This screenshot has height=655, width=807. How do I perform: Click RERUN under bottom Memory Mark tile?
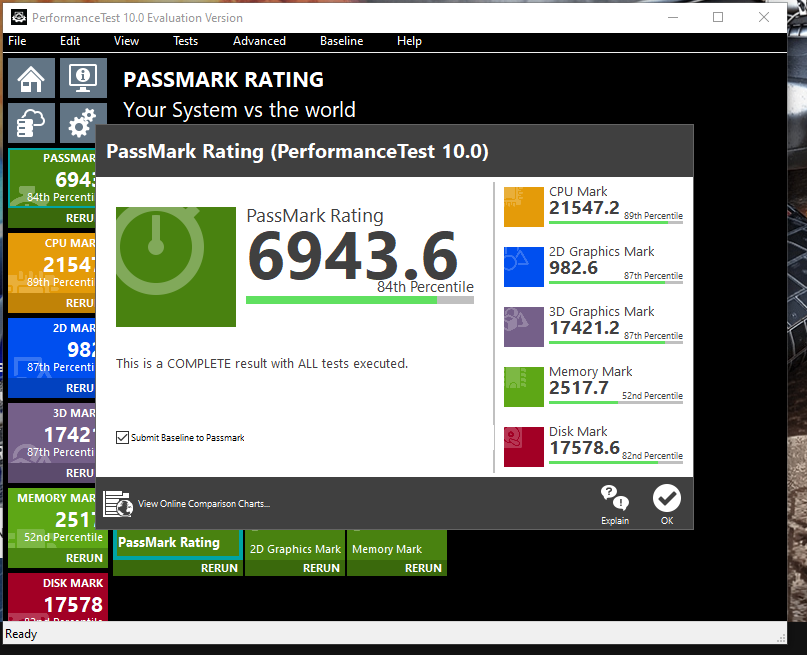[x=423, y=568]
